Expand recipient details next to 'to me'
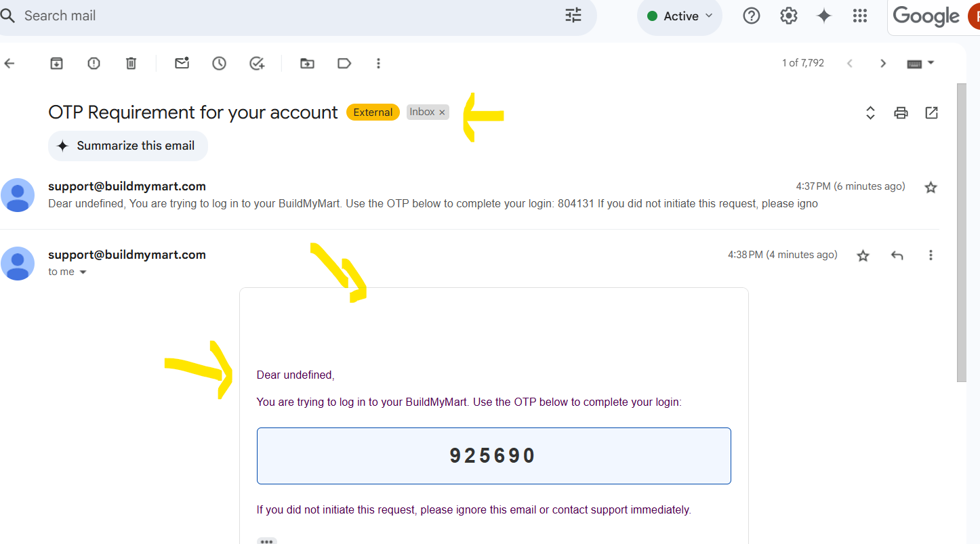980x544 pixels. click(83, 272)
